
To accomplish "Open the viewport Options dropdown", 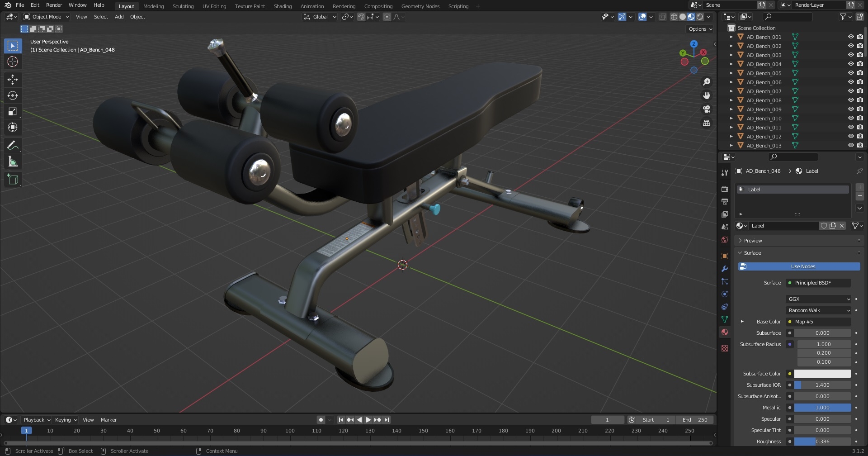I will (x=700, y=29).
